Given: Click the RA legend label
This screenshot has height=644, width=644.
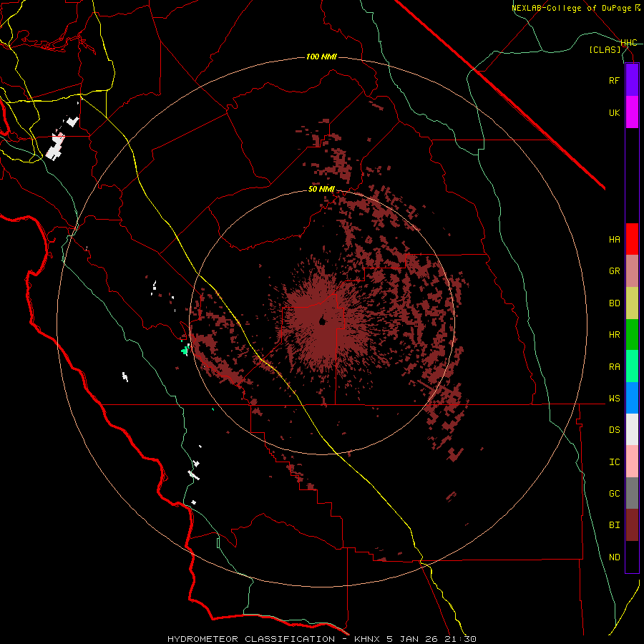Looking at the screenshot, I should [x=614, y=366].
